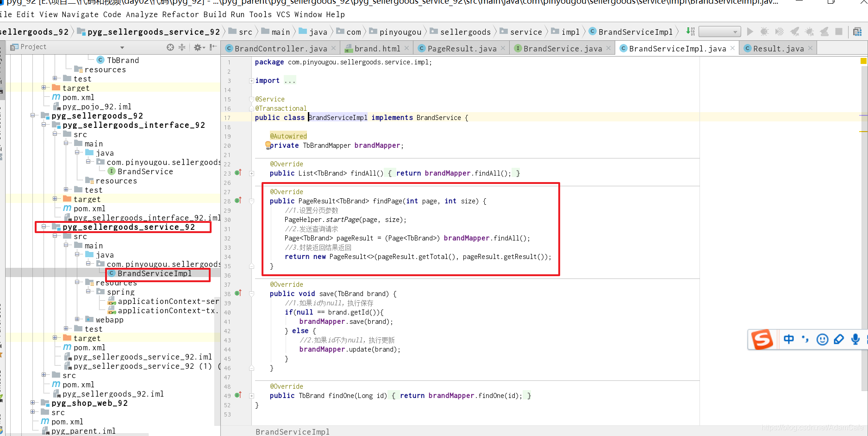This screenshot has height=436, width=868.
Task: Click the Sogou voice input microphone icon
Action: coord(856,340)
